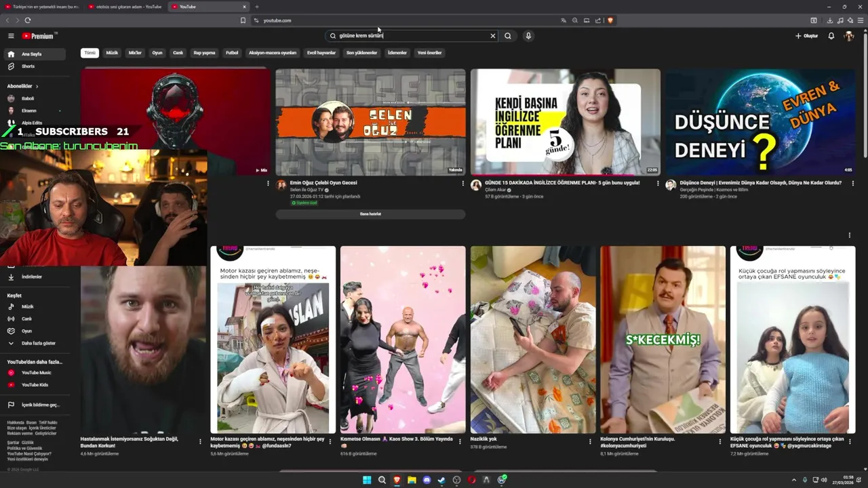Open Müzik under Keşfet
Image resolution: width=868 pixels, height=488 pixels.
coord(36,306)
